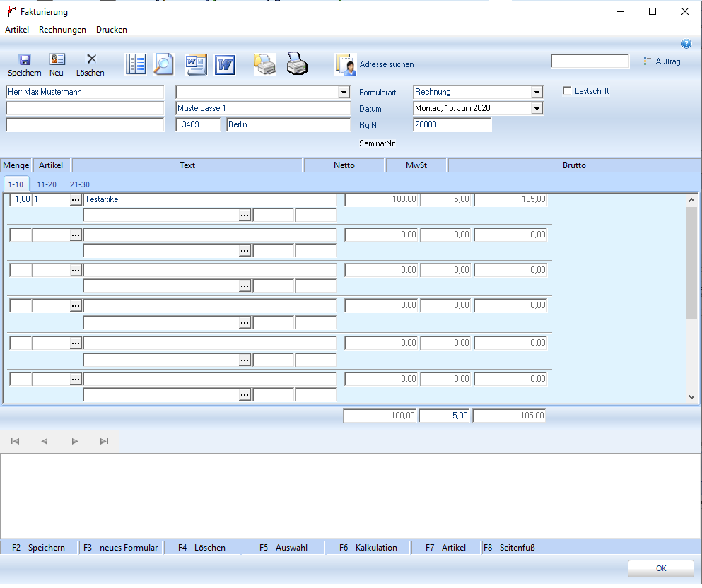Enable the Lastschrift checkbox
Image resolution: width=702 pixels, height=588 pixels.
point(567,91)
